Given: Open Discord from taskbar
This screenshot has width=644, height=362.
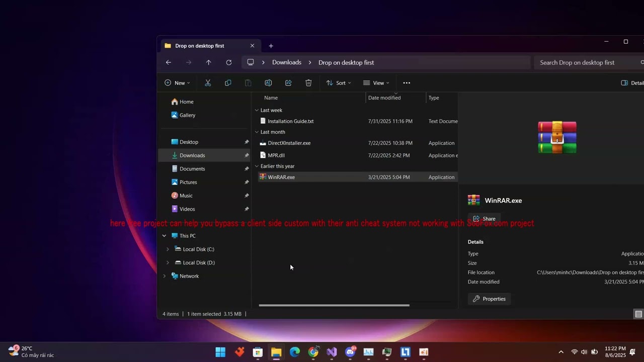Looking at the screenshot, I should point(350,352).
